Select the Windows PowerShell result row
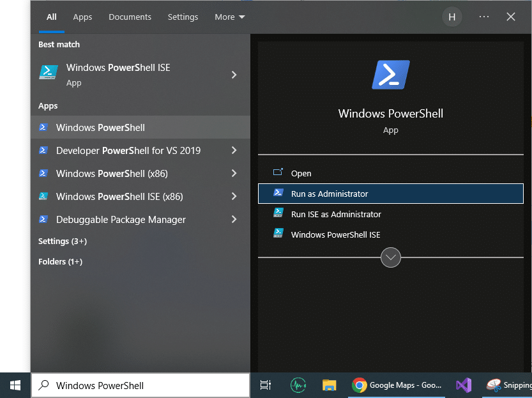The height and width of the screenshot is (398, 532). click(x=141, y=127)
